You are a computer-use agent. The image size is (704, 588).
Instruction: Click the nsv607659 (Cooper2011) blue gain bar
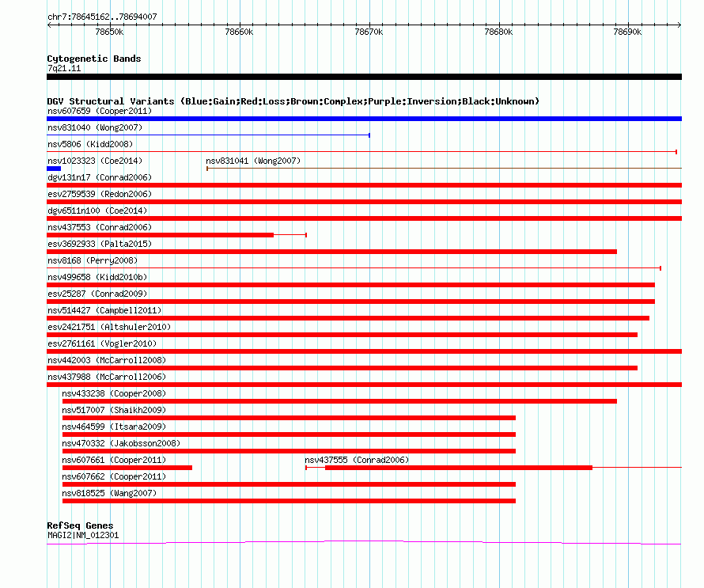[364, 119]
